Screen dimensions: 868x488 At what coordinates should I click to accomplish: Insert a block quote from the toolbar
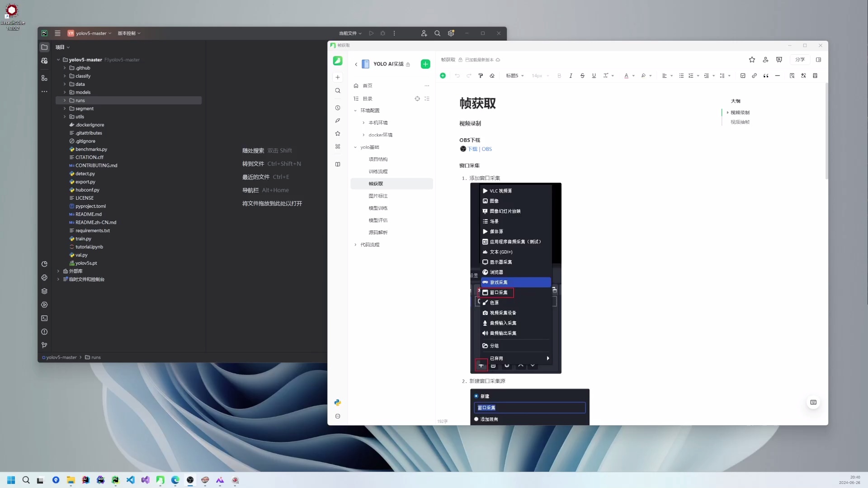click(767, 75)
